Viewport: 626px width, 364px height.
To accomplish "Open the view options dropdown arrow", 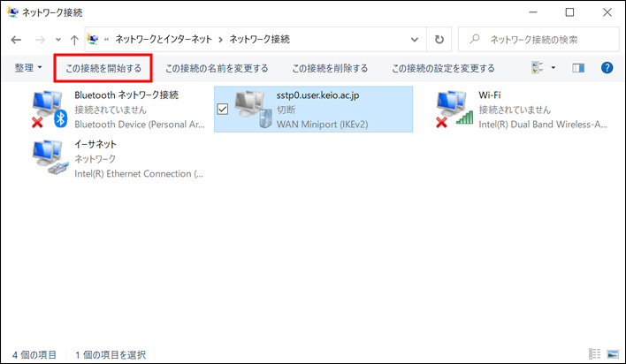I will [x=553, y=68].
